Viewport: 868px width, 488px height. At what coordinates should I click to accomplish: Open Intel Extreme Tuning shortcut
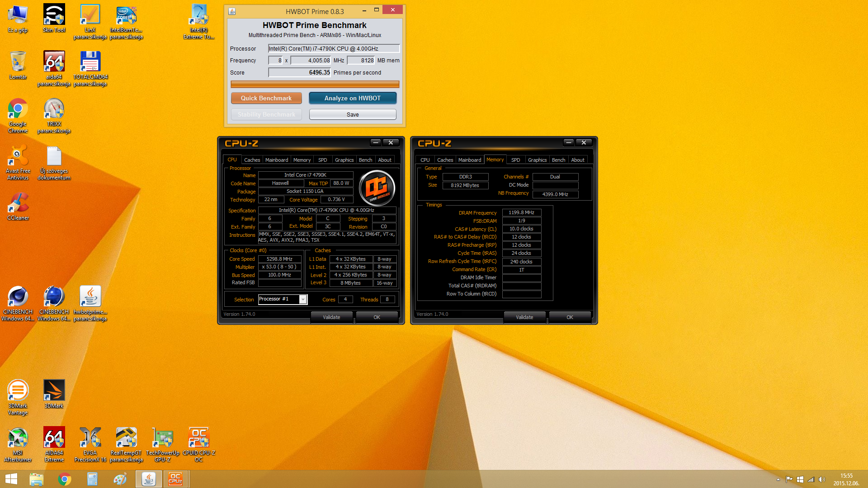click(x=198, y=22)
